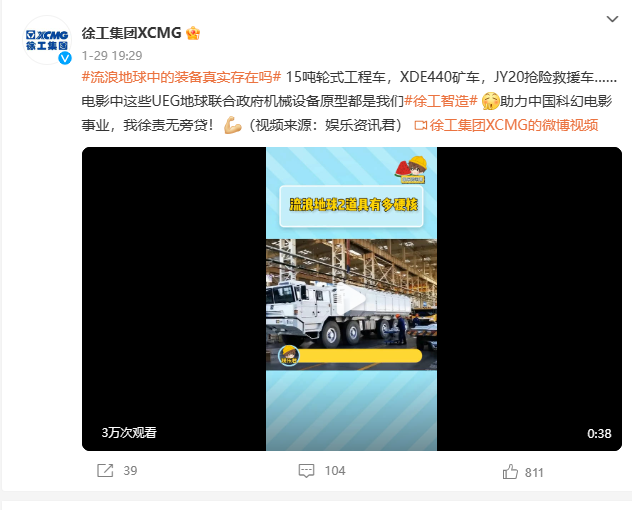
Task: Open 徐工集团XCMG username link
Action: tap(131, 33)
